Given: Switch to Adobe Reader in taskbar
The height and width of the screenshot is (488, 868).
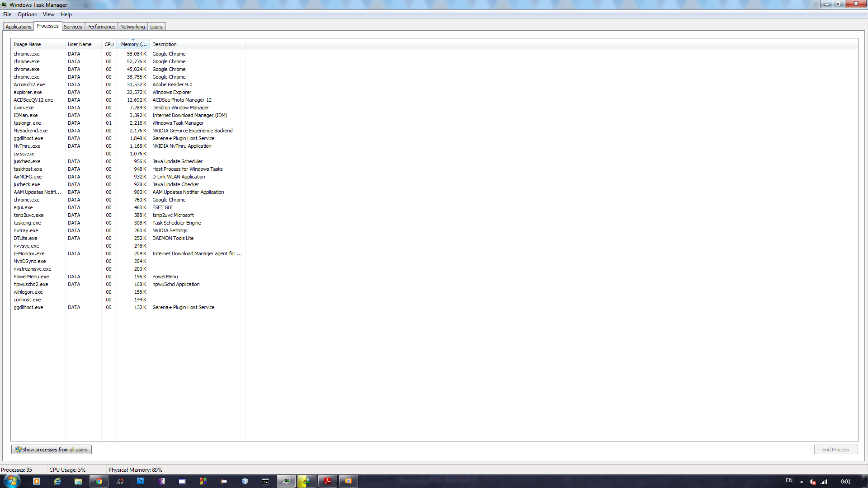Looking at the screenshot, I should tap(328, 481).
